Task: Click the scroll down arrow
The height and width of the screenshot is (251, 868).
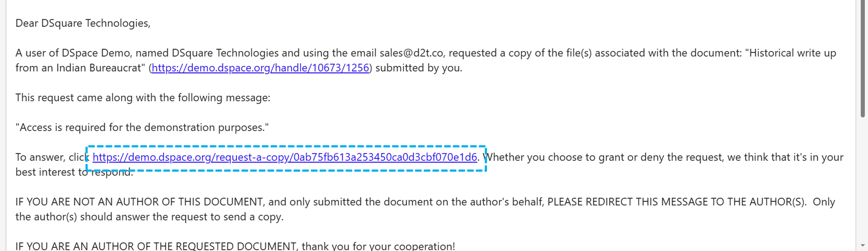Action: coord(862,245)
